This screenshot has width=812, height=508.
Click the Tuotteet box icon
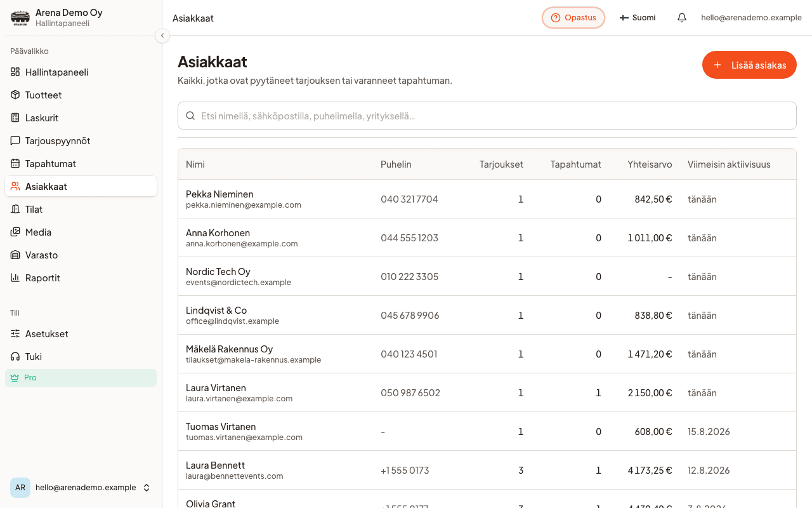point(15,95)
